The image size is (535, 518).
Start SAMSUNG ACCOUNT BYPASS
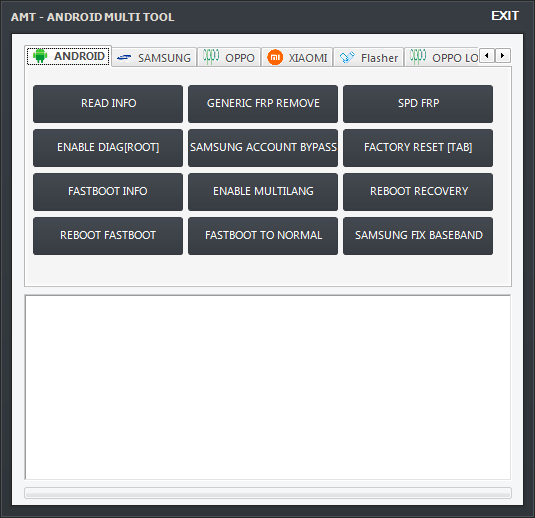tap(263, 148)
